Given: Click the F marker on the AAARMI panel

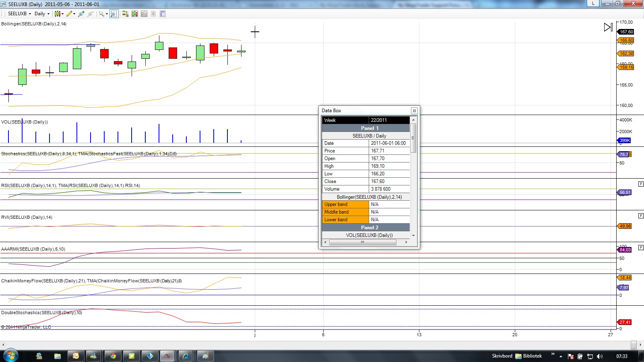Looking at the screenshot, I should [x=641, y=247].
